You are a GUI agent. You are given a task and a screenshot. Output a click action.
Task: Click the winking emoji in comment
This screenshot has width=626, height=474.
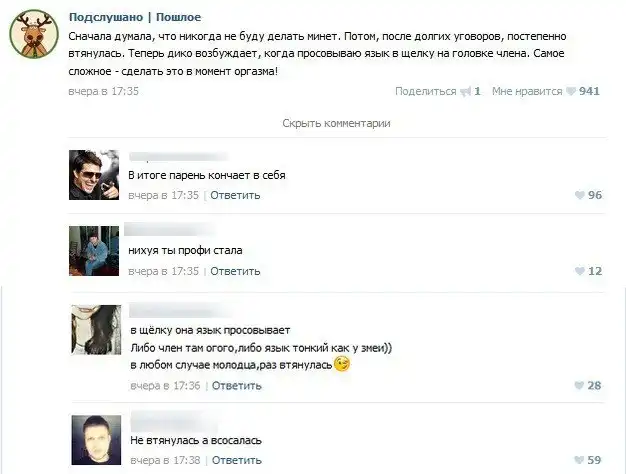(x=342, y=364)
